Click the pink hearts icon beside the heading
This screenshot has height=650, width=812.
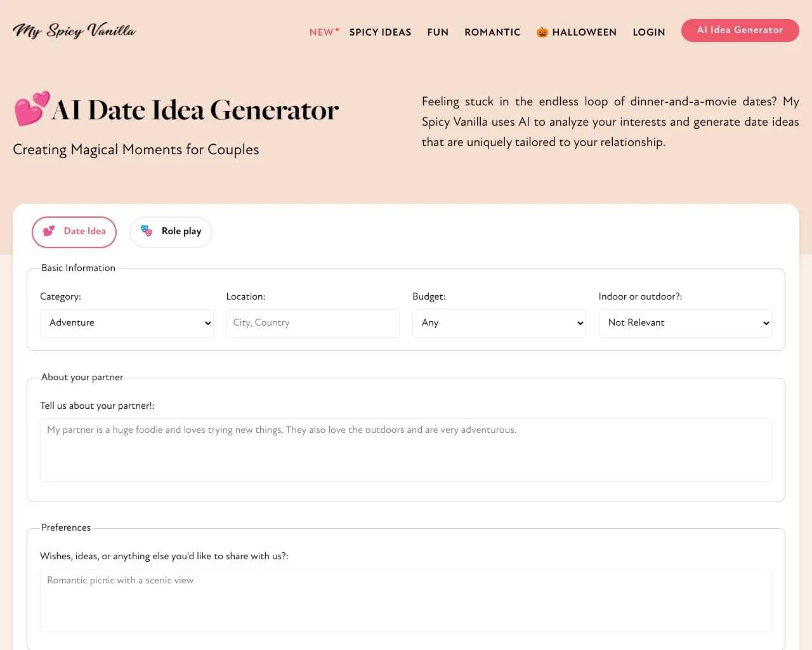click(32, 109)
